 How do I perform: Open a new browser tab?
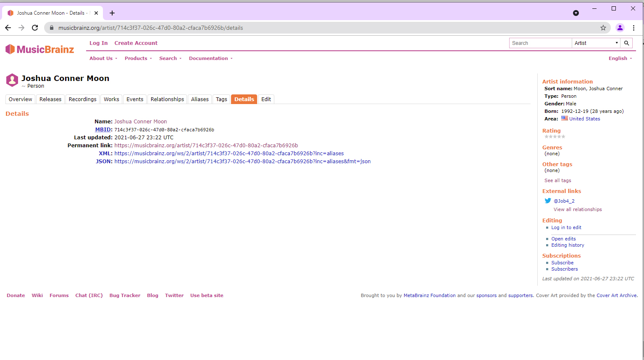(112, 13)
